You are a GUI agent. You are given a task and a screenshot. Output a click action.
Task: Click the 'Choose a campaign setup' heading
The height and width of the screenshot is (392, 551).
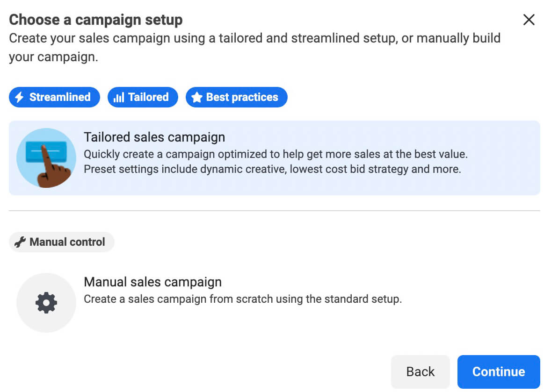(x=96, y=20)
